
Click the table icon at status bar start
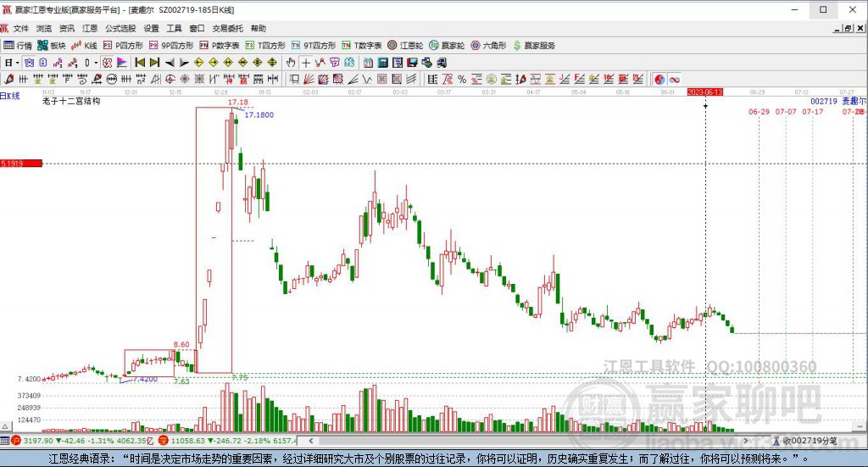5,441
